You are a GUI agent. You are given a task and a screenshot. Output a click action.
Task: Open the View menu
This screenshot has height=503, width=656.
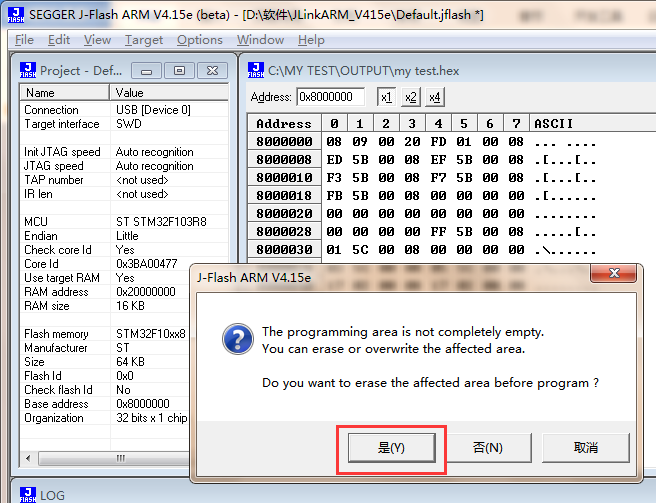[97, 40]
